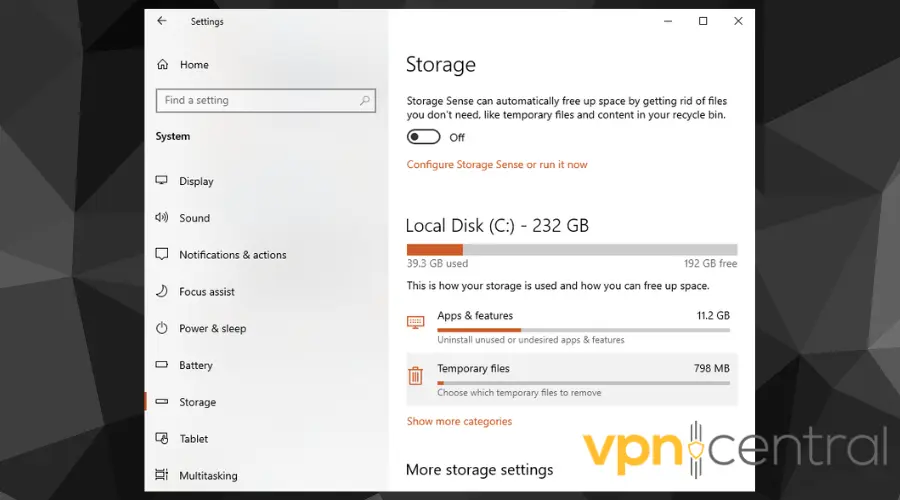The image size is (900, 500).
Task: Click the Temporary files trash icon
Action: (x=416, y=377)
